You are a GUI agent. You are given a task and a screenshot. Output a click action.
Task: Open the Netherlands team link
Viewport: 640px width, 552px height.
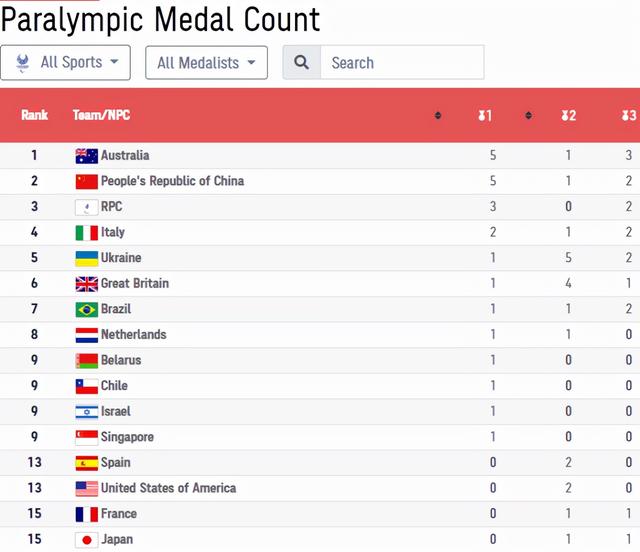(x=133, y=334)
